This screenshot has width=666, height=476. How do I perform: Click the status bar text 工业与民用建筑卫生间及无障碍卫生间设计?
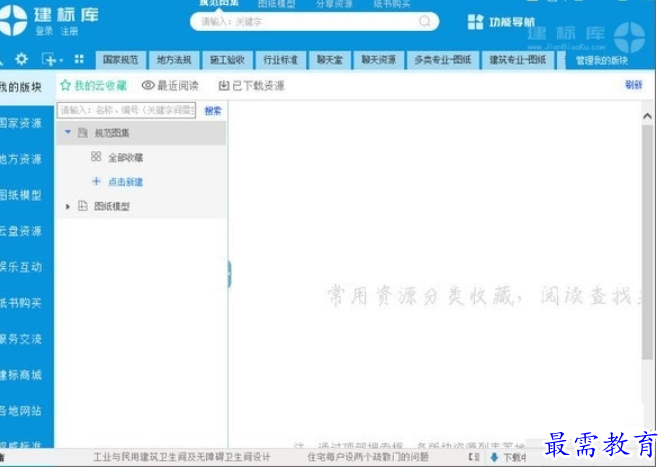click(x=182, y=457)
